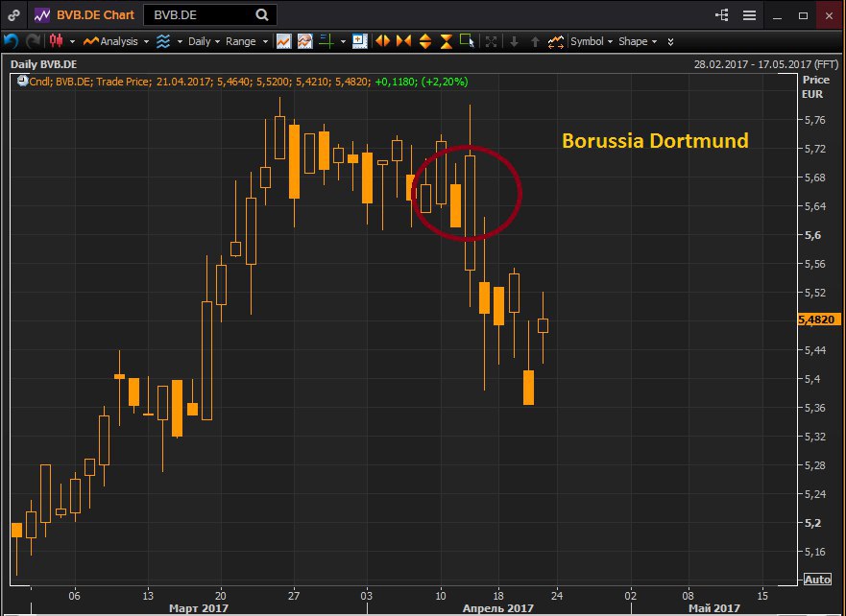Click the single line chart template icon

(284, 41)
